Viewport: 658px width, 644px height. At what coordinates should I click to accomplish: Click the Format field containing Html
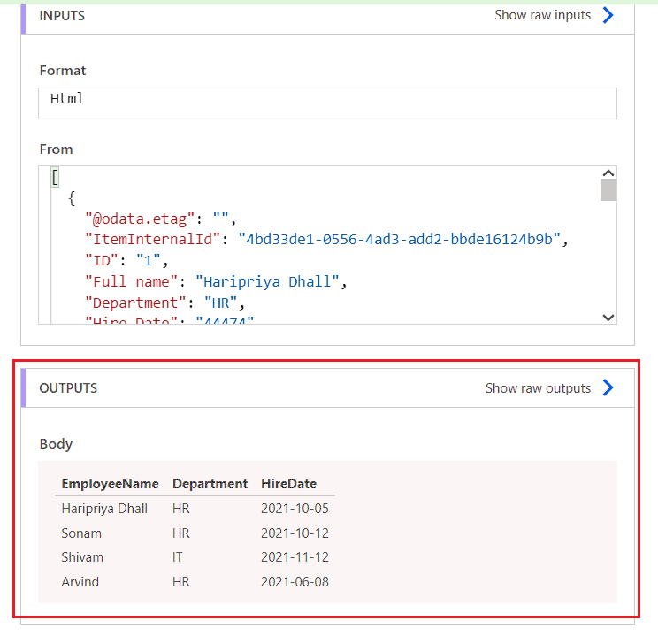click(x=327, y=103)
